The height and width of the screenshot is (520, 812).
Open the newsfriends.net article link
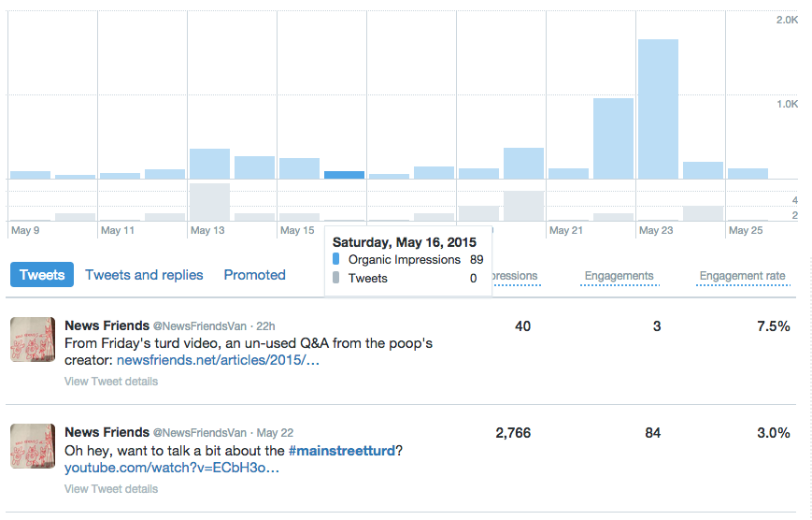coord(218,360)
